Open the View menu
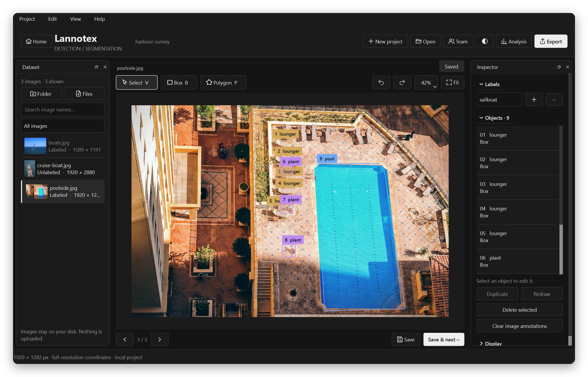Image resolution: width=588 pixels, height=377 pixels. pyautogui.click(x=75, y=19)
